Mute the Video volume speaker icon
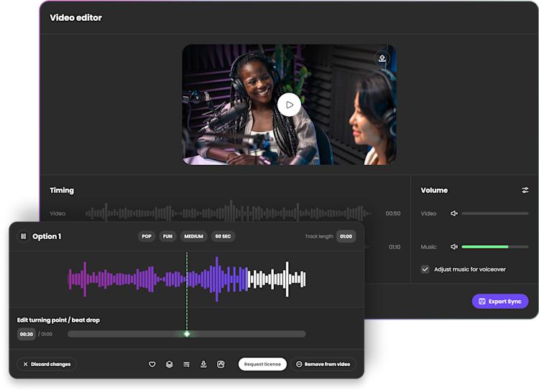 (x=454, y=213)
